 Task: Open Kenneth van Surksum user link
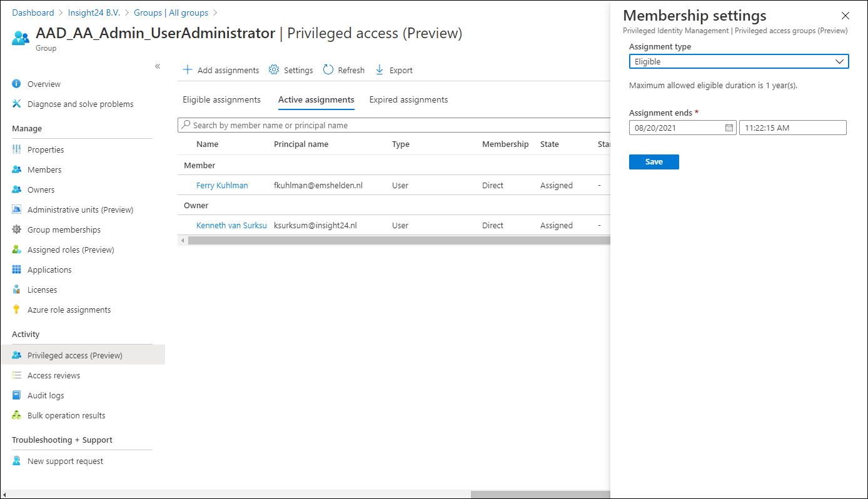tap(231, 225)
